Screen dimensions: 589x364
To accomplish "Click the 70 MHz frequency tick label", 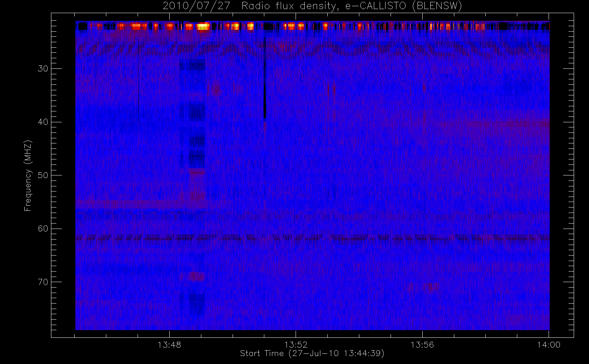I will pyautogui.click(x=43, y=282).
